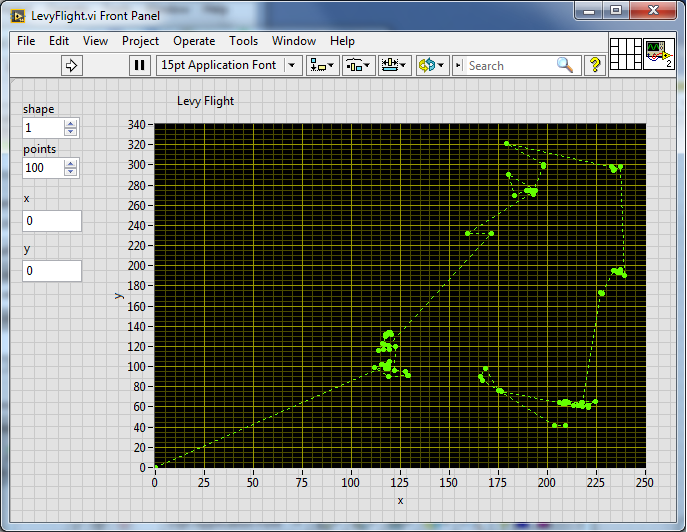Open the 15pt Application Font dropdown
687x532 pixels.
tap(229, 66)
